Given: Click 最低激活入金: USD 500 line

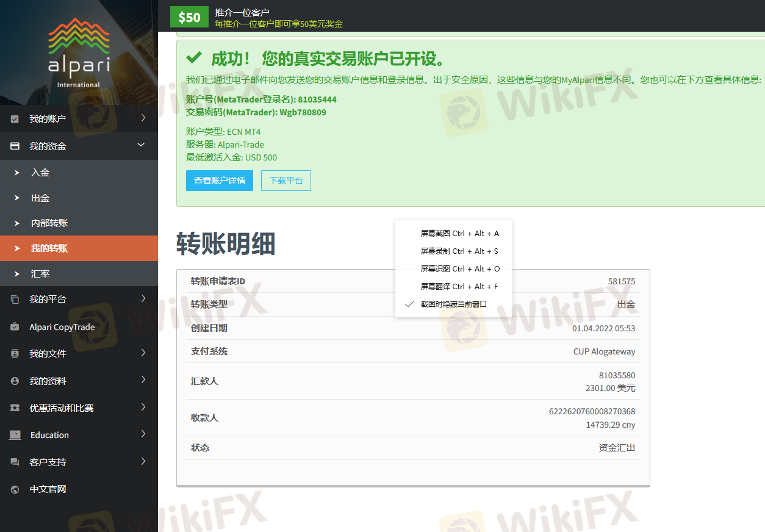Looking at the screenshot, I should (x=231, y=157).
